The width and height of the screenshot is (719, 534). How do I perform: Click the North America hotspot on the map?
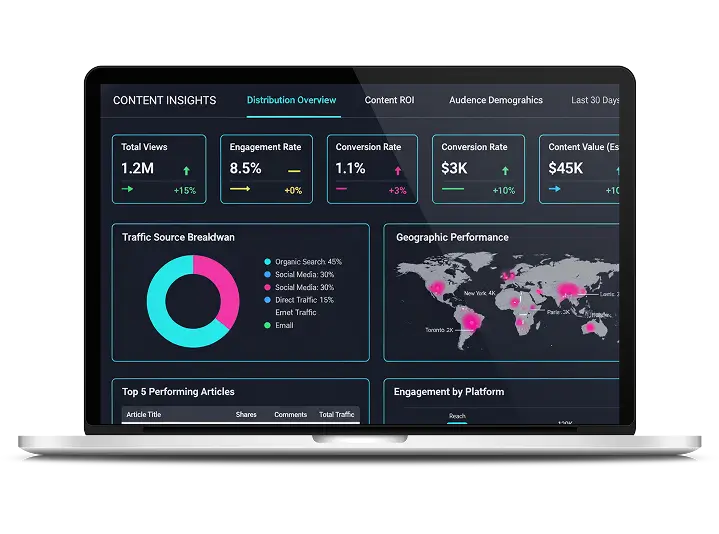pos(437,288)
